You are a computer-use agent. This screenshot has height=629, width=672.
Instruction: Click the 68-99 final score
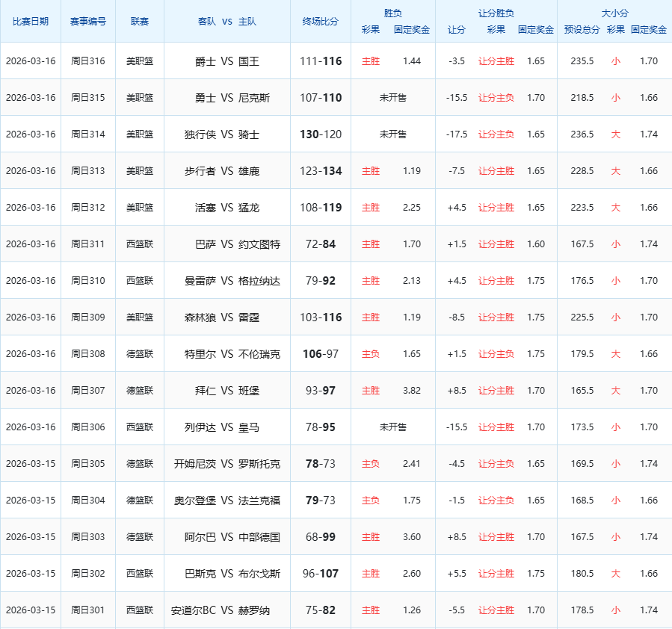click(320, 537)
